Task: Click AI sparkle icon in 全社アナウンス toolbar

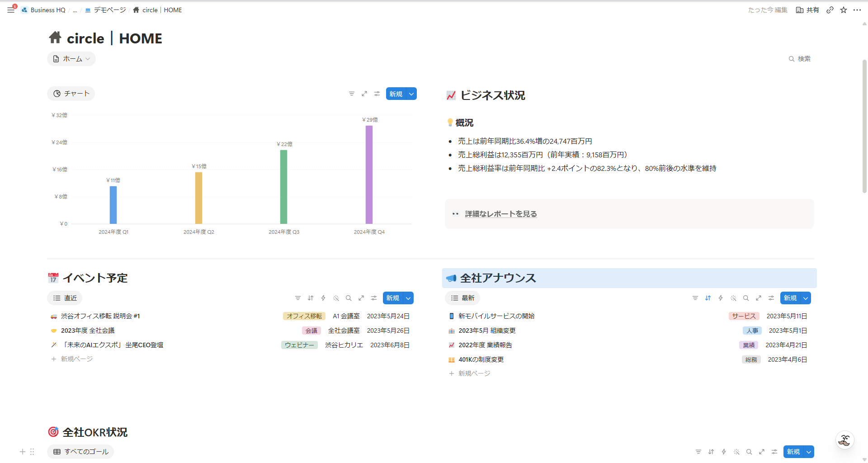Action: pyautogui.click(x=733, y=298)
